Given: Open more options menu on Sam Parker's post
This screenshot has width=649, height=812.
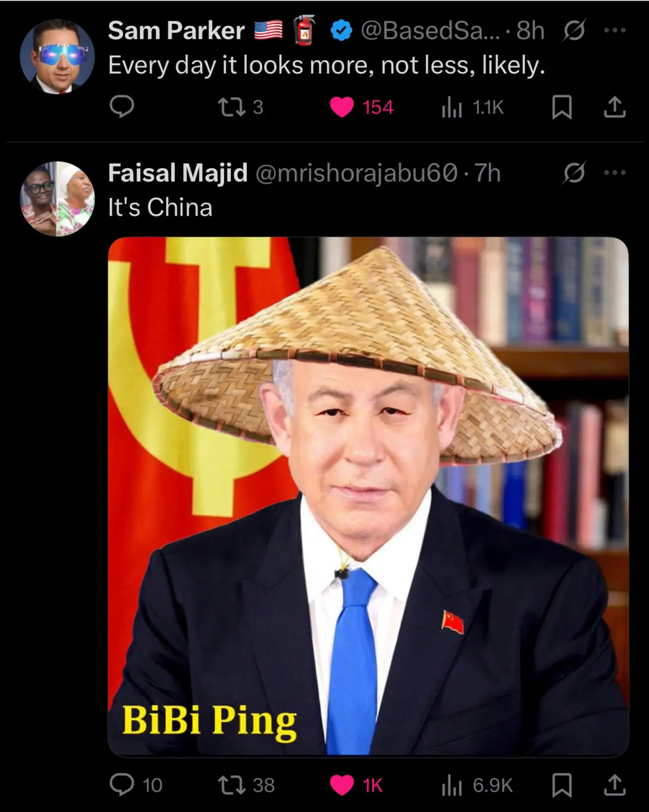Looking at the screenshot, I should 615,30.
